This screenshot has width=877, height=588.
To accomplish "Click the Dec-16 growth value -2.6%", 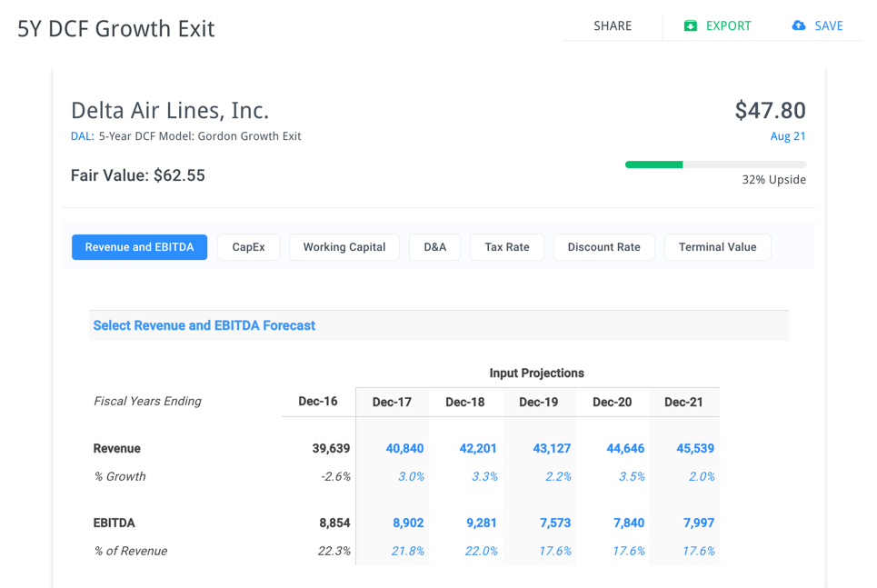I will pyautogui.click(x=335, y=476).
